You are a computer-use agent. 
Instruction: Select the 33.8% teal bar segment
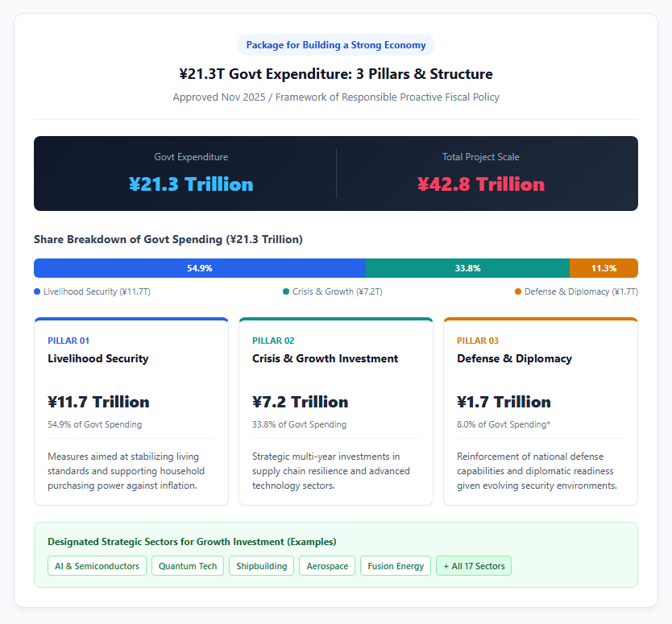click(x=467, y=268)
